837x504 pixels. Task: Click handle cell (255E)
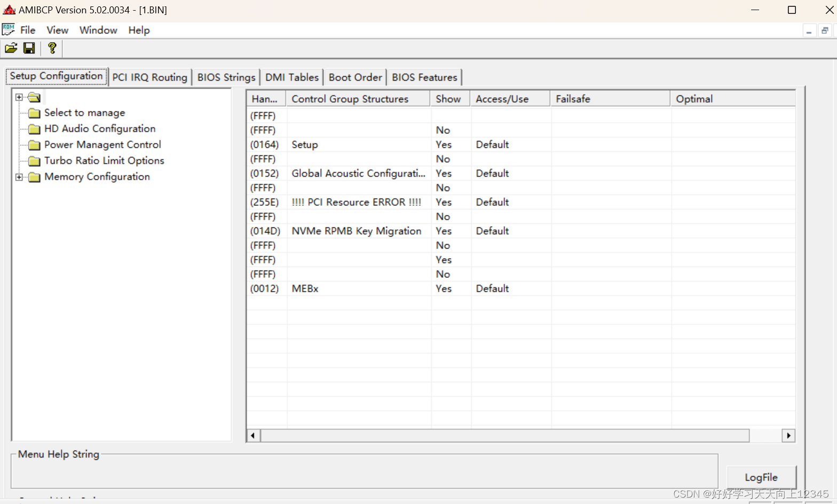[x=265, y=202]
